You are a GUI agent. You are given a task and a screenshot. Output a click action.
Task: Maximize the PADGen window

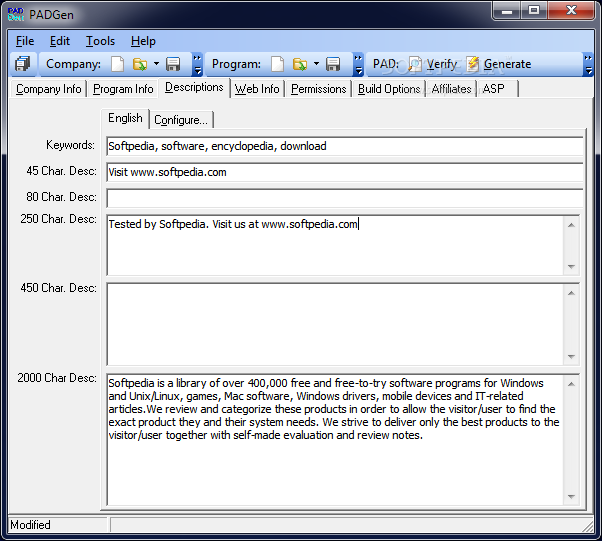[534, 10]
